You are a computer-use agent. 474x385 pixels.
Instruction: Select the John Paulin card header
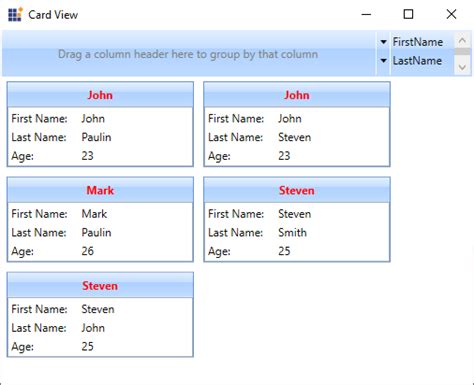[100, 95]
